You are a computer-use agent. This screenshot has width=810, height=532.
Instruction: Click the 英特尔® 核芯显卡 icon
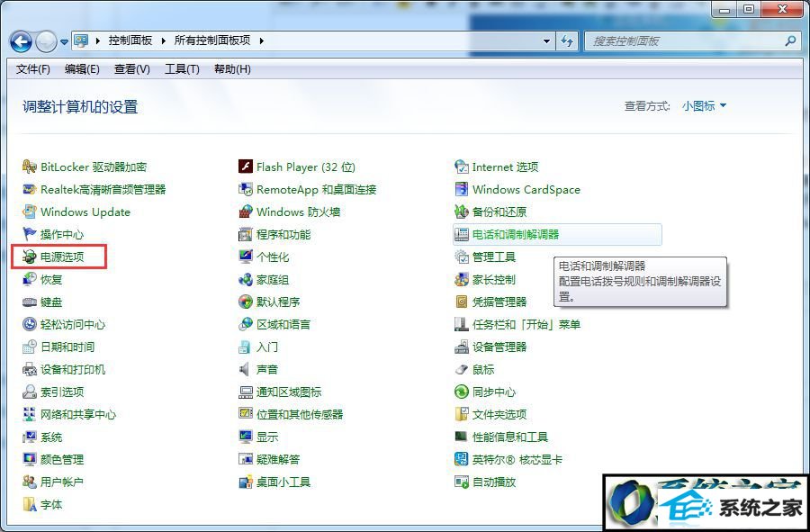click(x=462, y=459)
